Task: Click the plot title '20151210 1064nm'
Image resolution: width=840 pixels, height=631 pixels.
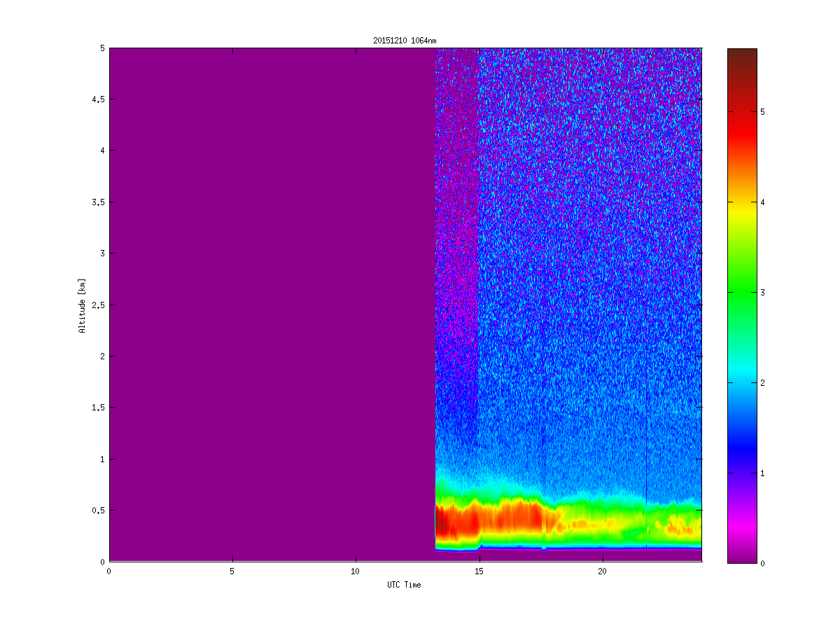Action: 405,41
